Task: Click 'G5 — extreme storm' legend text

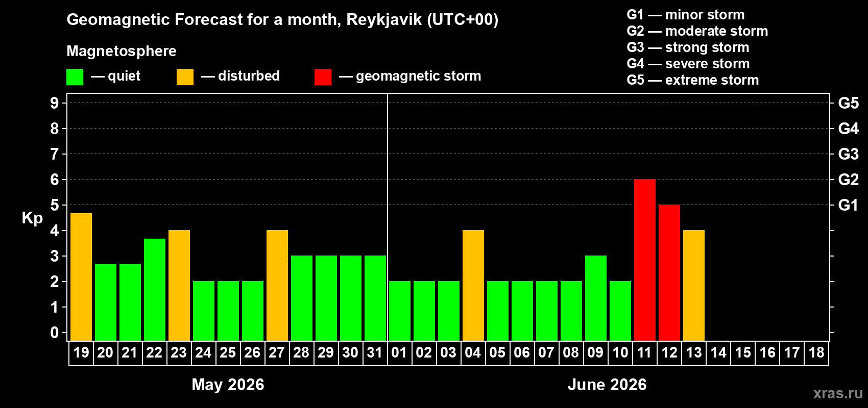Action: (x=693, y=80)
